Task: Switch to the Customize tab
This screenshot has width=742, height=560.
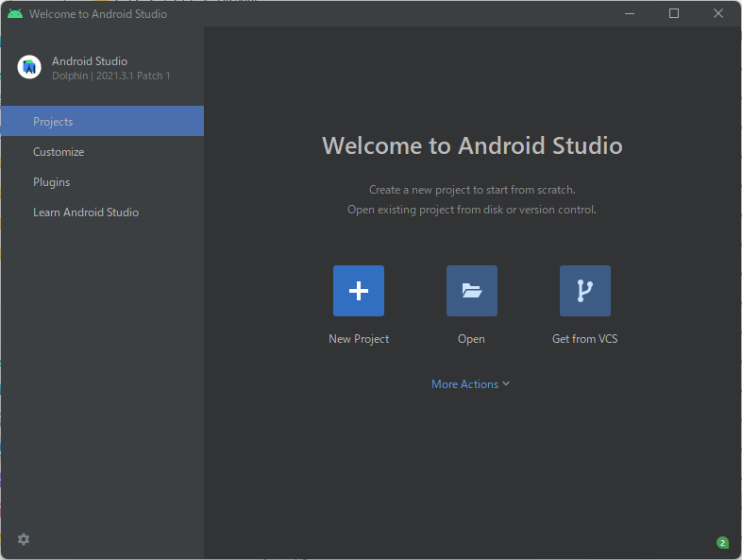Action: (102, 151)
